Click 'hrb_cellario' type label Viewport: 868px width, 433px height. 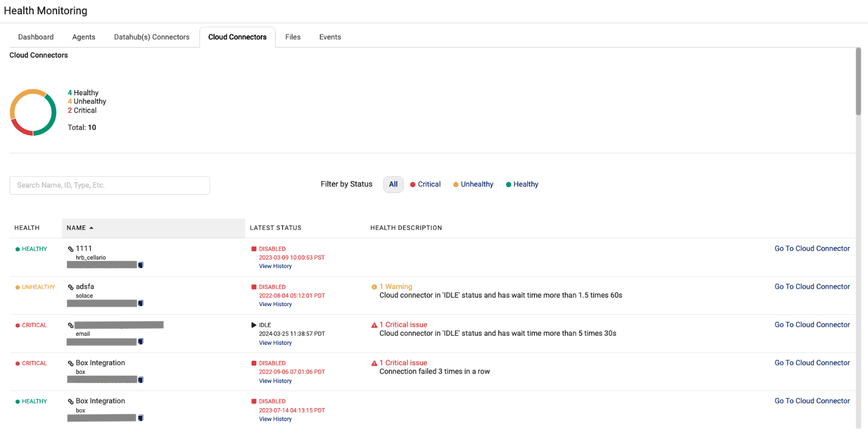(90, 257)
